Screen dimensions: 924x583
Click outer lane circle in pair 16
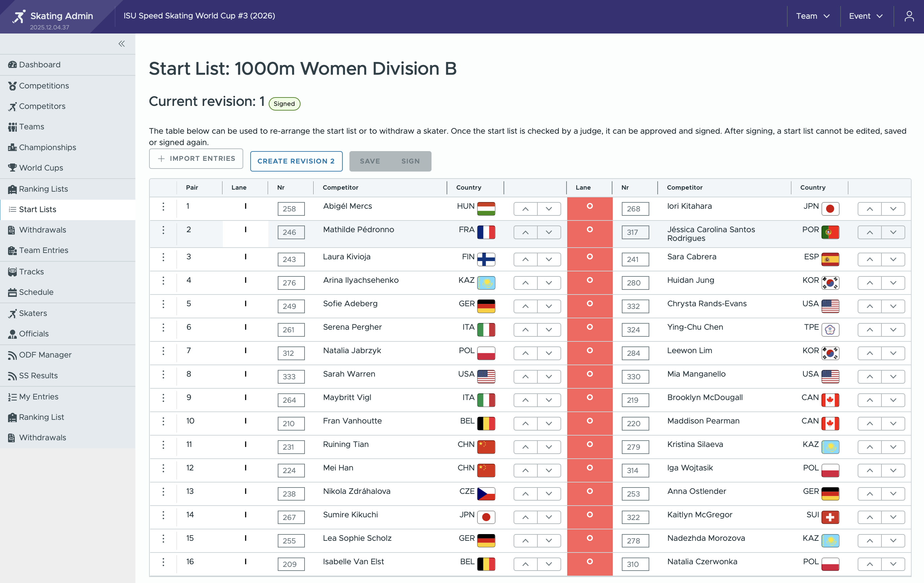coord(589,562)
